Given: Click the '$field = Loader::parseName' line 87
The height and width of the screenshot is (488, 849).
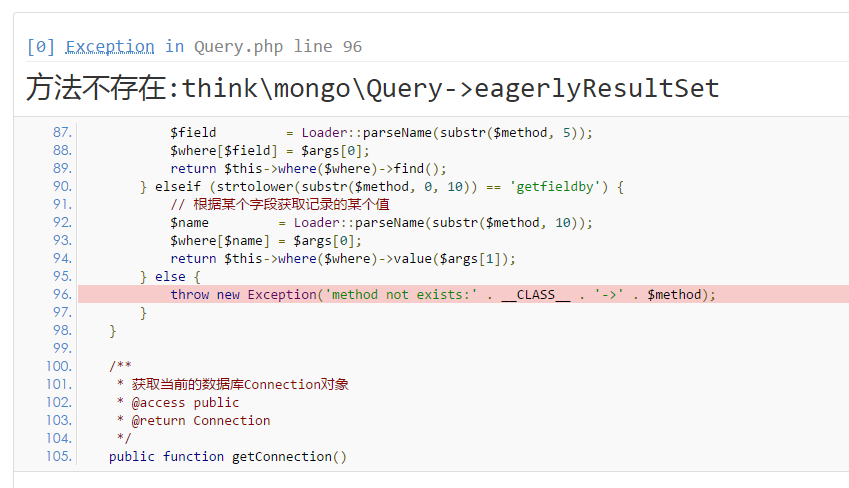Looking at the screenshot, I should [x=381, y=132].
